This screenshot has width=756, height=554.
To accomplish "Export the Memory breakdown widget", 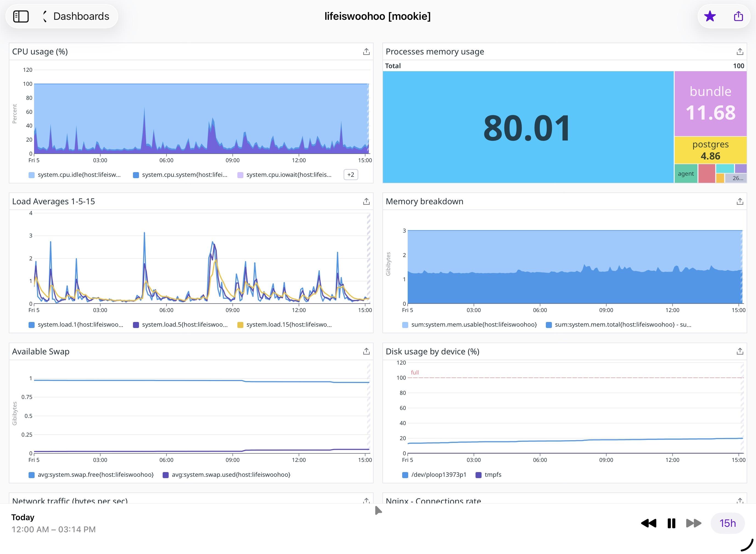I will click(740, 201).
